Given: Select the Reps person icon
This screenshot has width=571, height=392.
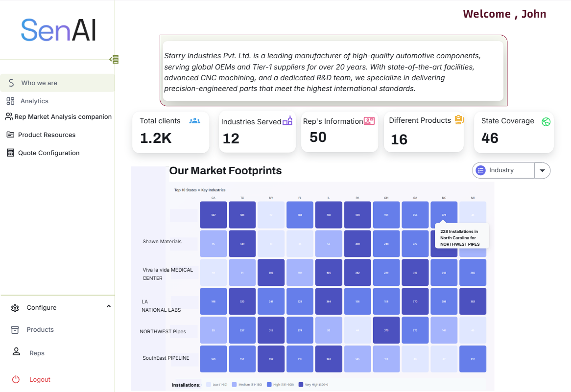Looking at the screenshot, I should [16, 353].
